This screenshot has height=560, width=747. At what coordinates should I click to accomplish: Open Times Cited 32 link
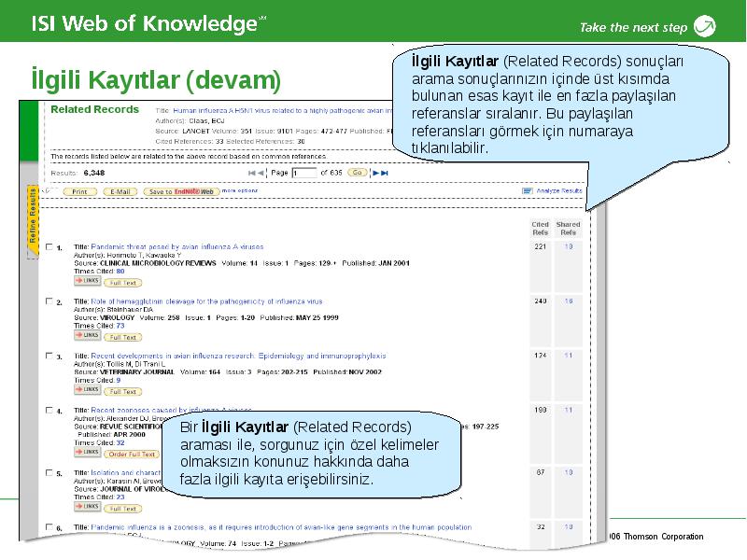coord(120,442)
